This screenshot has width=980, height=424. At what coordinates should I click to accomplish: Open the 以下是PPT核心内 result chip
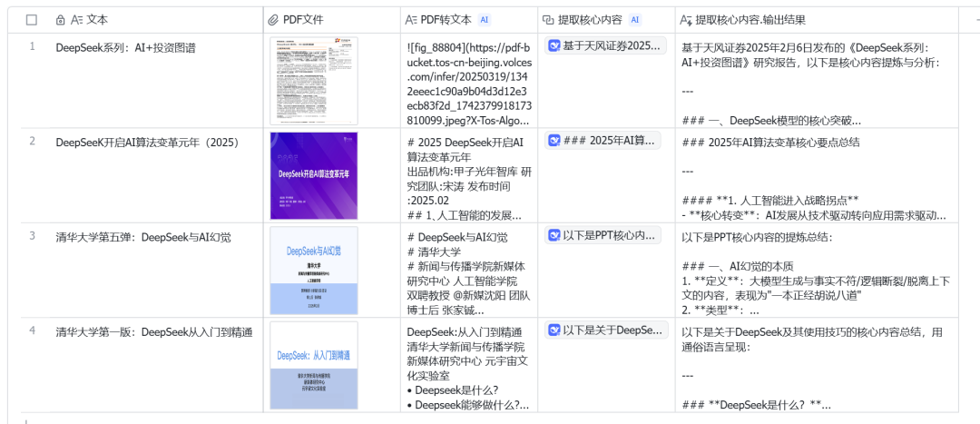603,235
